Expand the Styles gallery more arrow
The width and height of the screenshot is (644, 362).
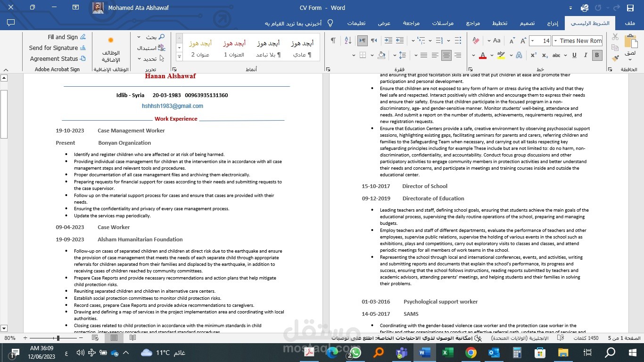pyautogui.click(x=179, y=57)
